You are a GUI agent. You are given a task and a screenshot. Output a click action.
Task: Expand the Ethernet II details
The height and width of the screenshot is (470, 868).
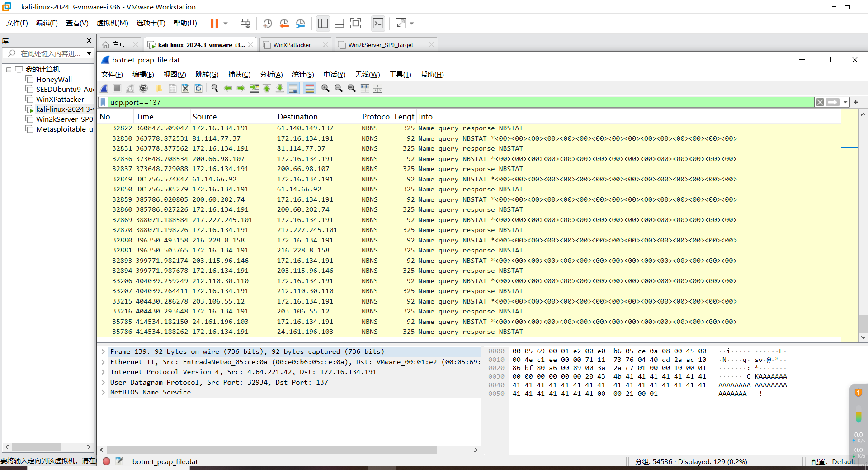tap(103, 362)
